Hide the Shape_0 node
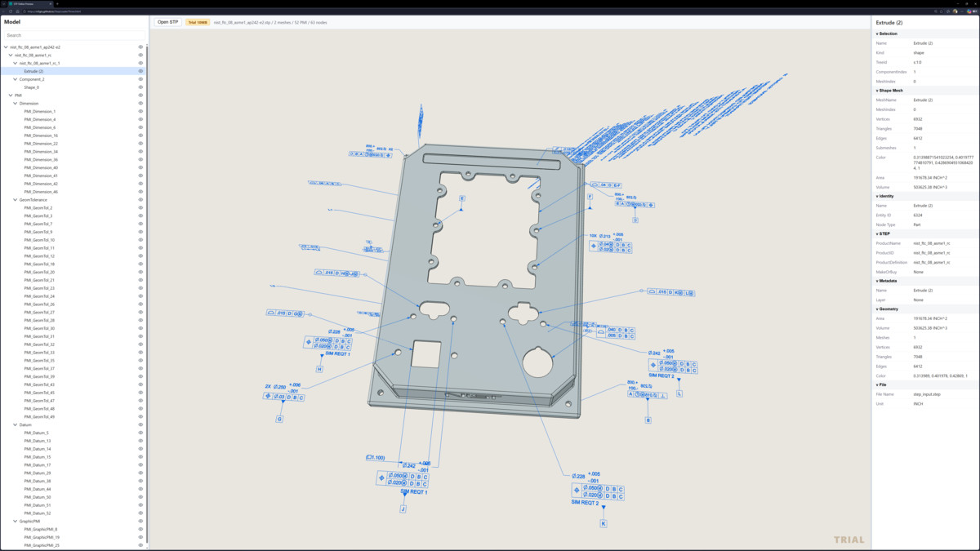Screen dimensions: 980x551 click(140, 87)
